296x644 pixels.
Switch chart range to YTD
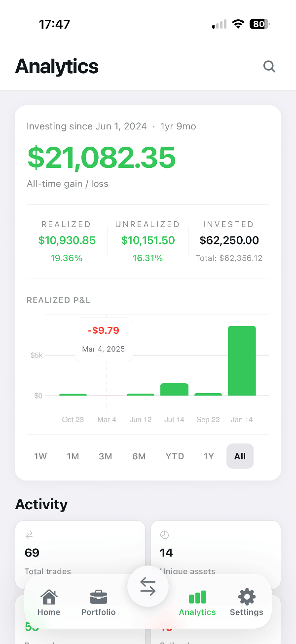click(175, 456)
